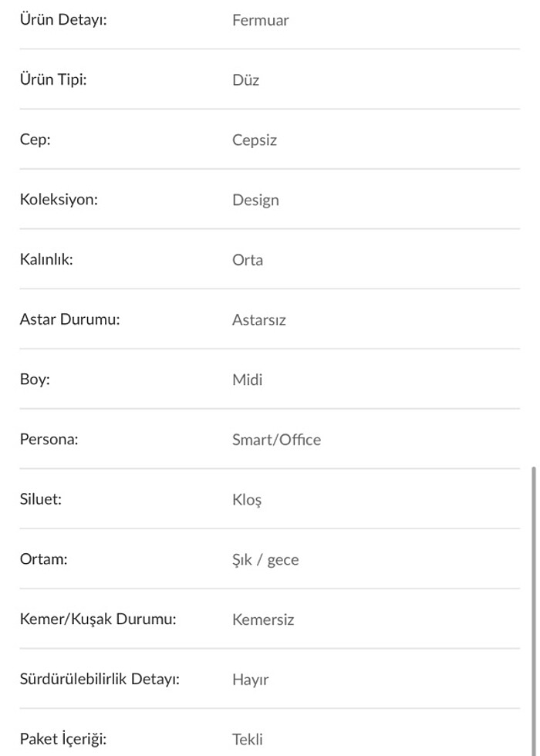Screen dimensions: 540x756
Task: Click the 'Düz' product type value
Action: click(245, 80)
